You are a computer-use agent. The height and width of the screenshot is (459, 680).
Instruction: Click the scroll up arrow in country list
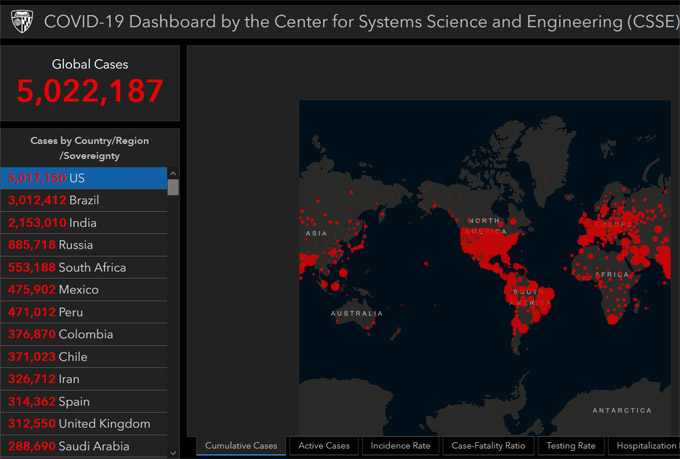173,174
